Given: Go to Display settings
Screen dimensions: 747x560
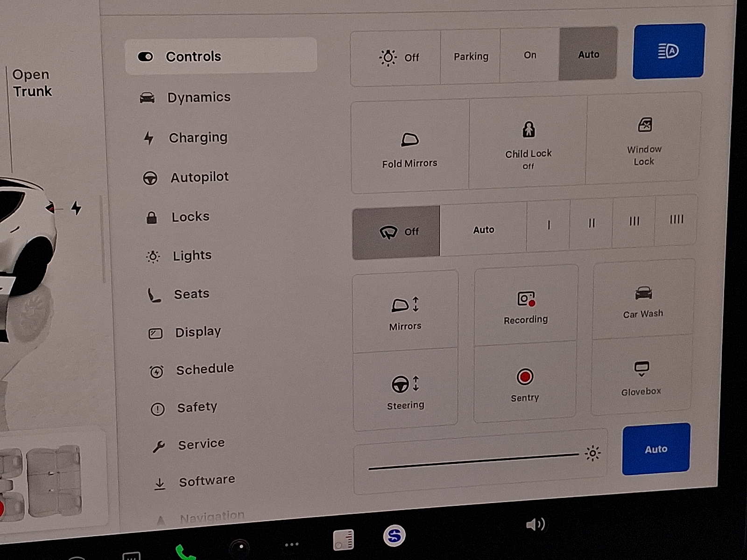Looking at the screenshot, I should point(198,332).
